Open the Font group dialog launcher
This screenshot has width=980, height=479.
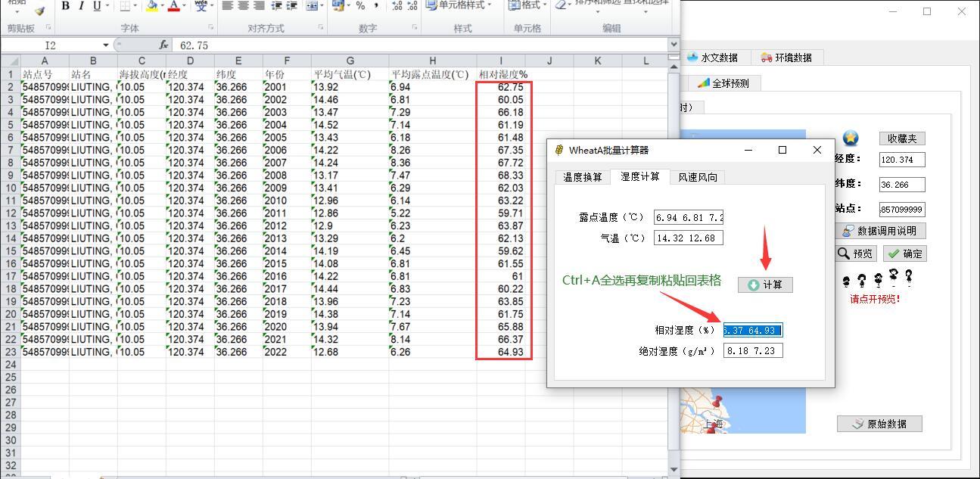(x=211, y=28)
